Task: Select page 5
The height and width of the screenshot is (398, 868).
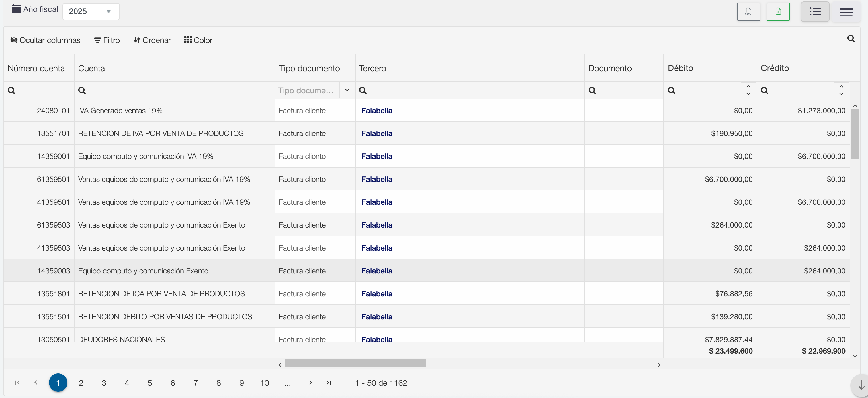Action: pos(150,383)
